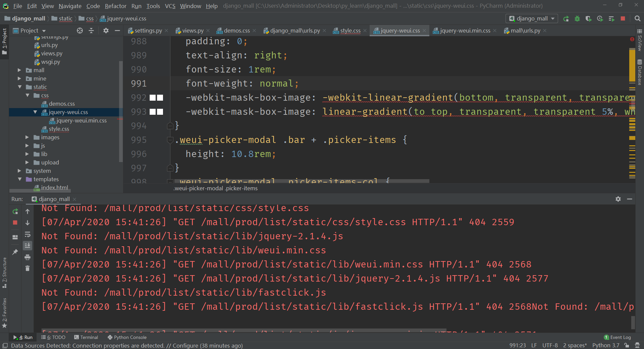Open django_mall run configuration dropdown
644x349 pixels.
pyautogui.click(x=532, y=18)
